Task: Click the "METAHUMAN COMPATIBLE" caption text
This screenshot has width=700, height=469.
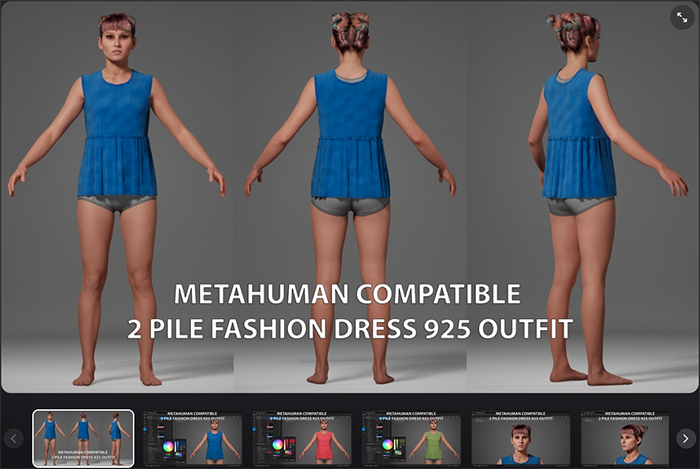Action: (x=347, y=294)
